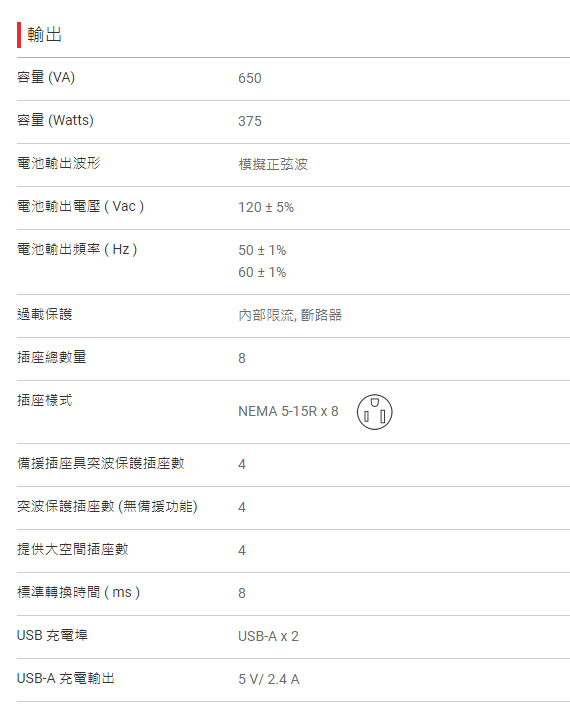Click the red bar beside 輸出
The height and width of the screenshot is (719, 570).
(19, 35)
